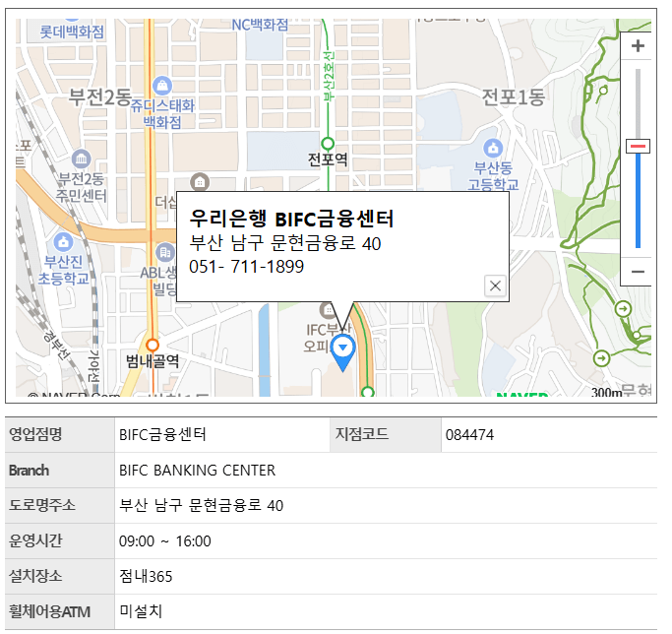Viewport: 672px width, 634px height.
Task: Select the 전포역 subway station circle marker
Action: tap(328, 144)
